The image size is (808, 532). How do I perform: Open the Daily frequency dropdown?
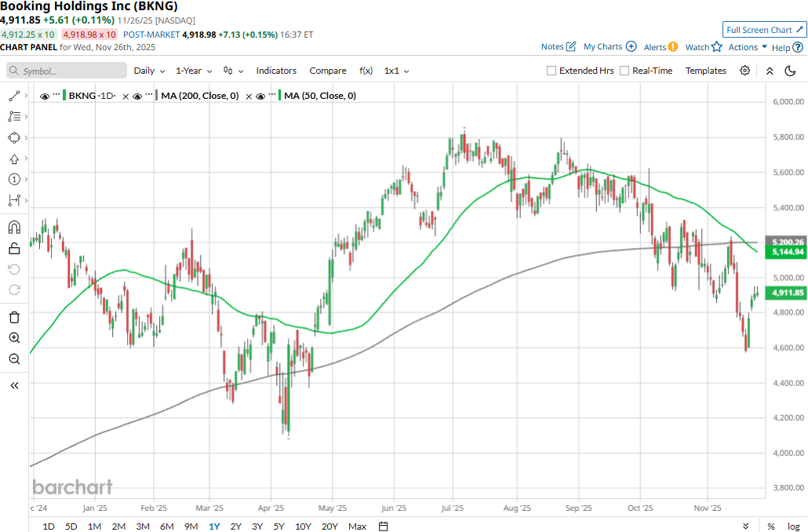(x=149, y=71)
